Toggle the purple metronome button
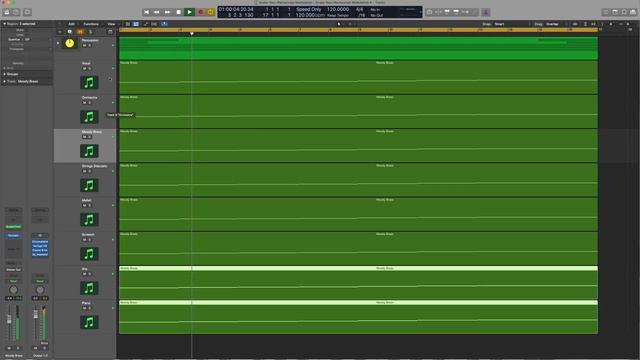 [486, 12]
